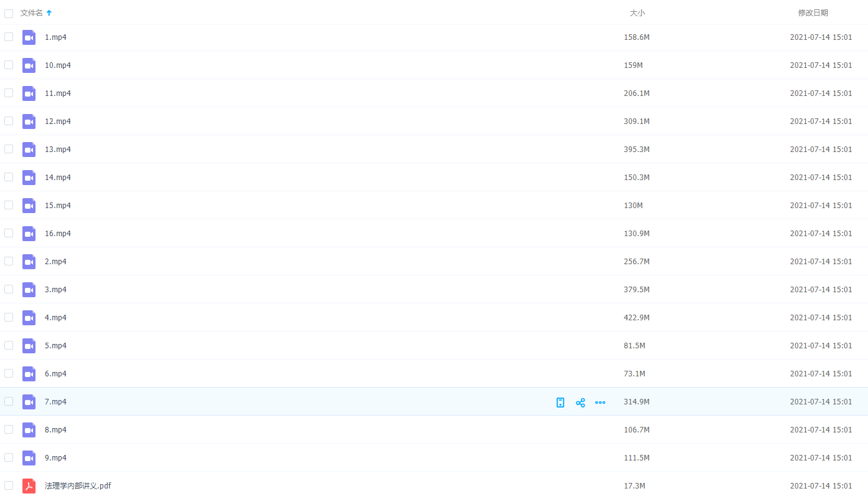Open the 12.mp4 file name
This screenshot has width=868, height=496.
[x=58, y=122]
